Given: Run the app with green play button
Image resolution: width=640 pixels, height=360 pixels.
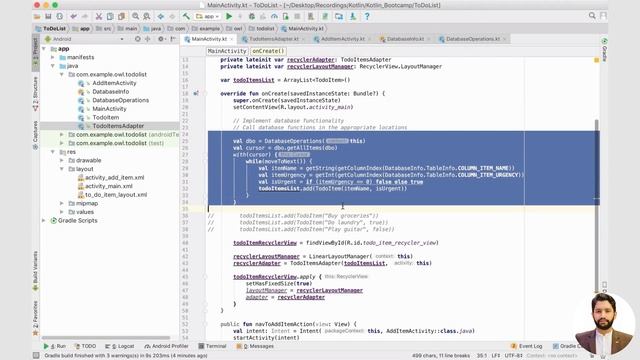Looking at the screenshot, I should tap(229, 16).
